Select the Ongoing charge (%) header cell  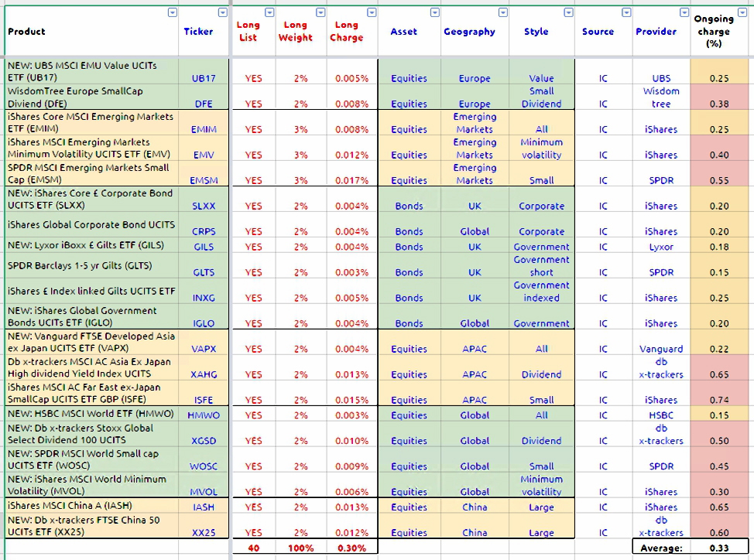click(x=719, y=31)
